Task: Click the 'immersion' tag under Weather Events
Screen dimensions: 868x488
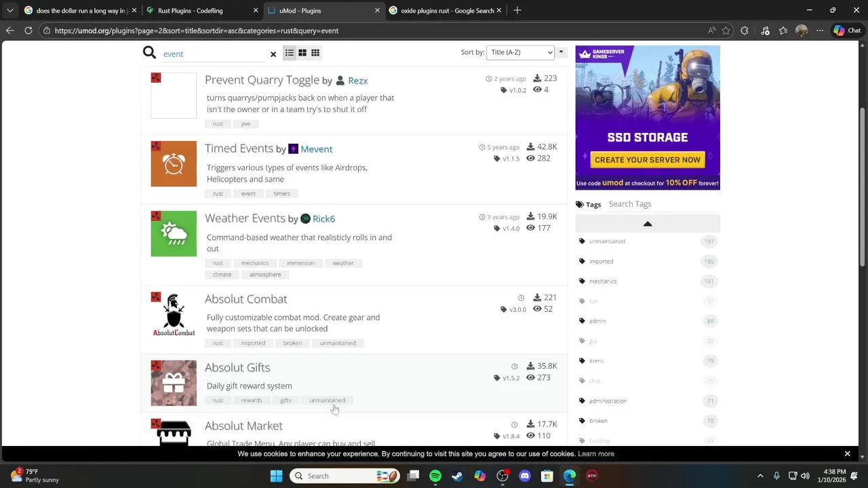Action: [300, 263]
